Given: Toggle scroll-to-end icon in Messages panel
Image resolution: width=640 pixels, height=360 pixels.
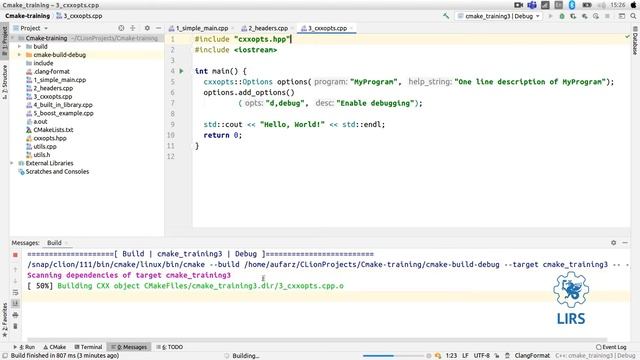Looking at the screenshot, I should click(x=16, y=303).
